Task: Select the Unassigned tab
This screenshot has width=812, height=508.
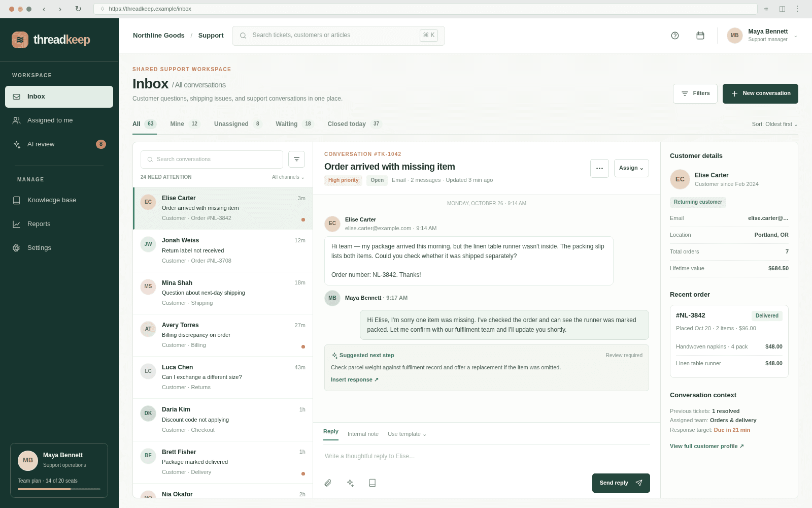Action: [x=238, y=124]
